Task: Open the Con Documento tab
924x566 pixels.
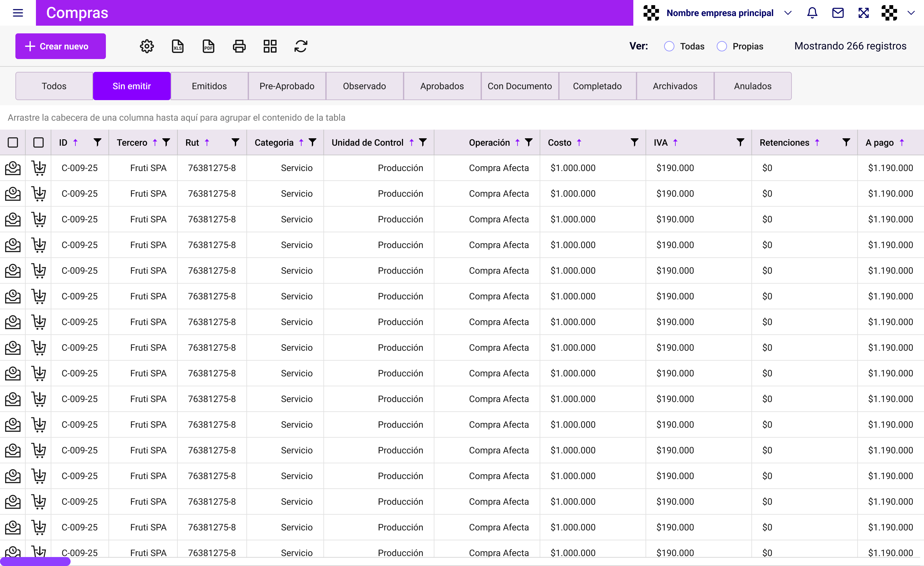Action: (x=520, y=86)
